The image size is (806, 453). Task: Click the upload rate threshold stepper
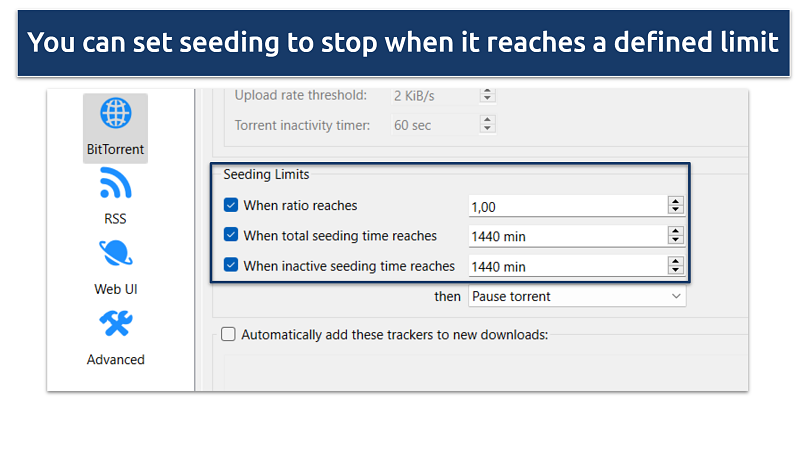click(487, 95)
